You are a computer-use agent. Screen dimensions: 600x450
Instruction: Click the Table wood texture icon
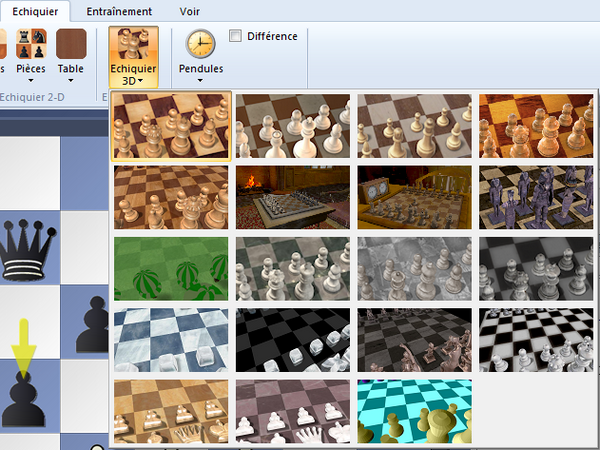pos(71,44)
